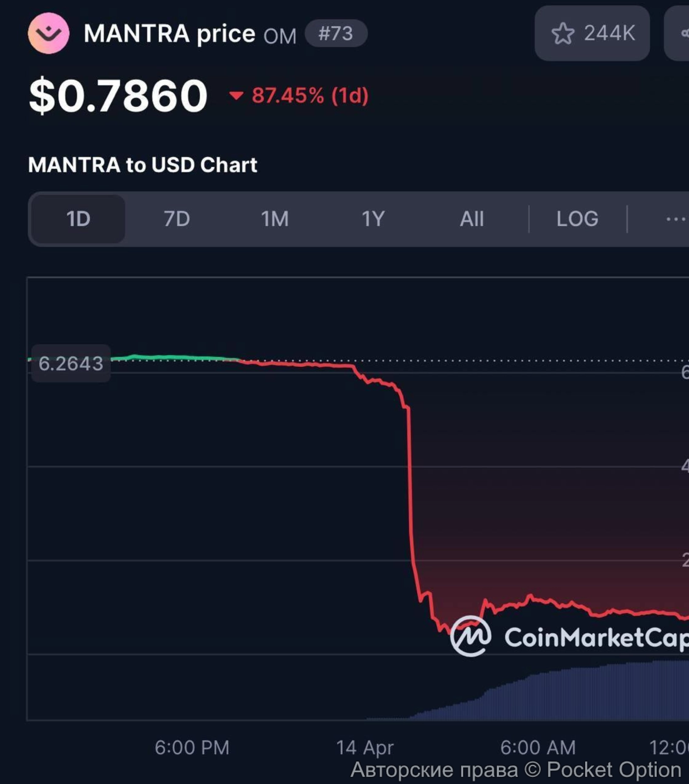
Task: Open the three-dots more chart options
Action: [675, 219]
